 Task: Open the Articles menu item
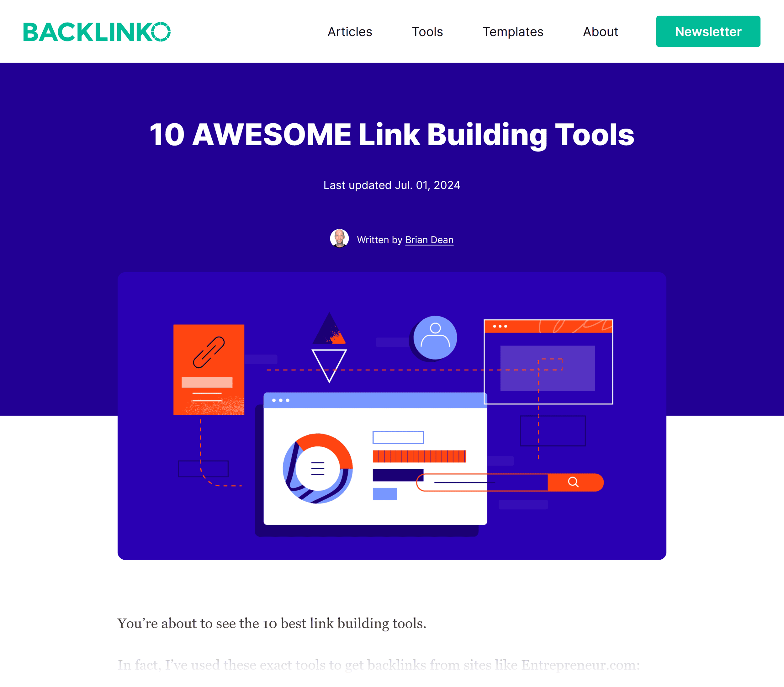[349, 31]
